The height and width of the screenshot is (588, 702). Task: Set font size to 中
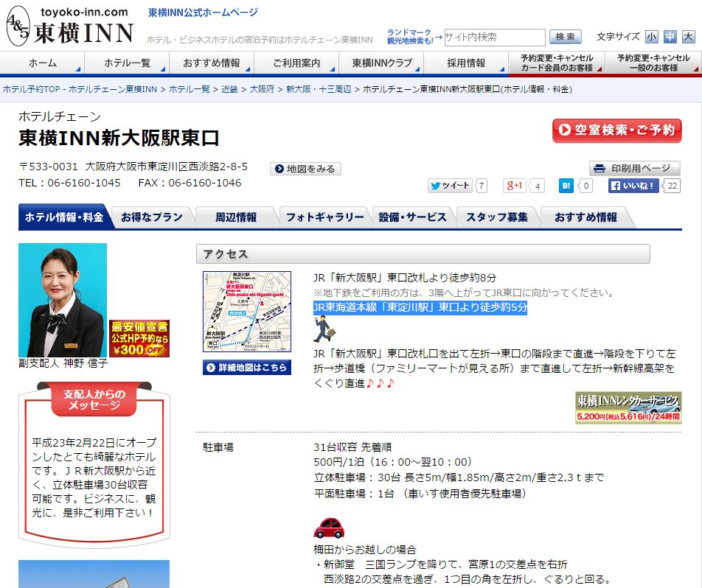pos(670,36)
